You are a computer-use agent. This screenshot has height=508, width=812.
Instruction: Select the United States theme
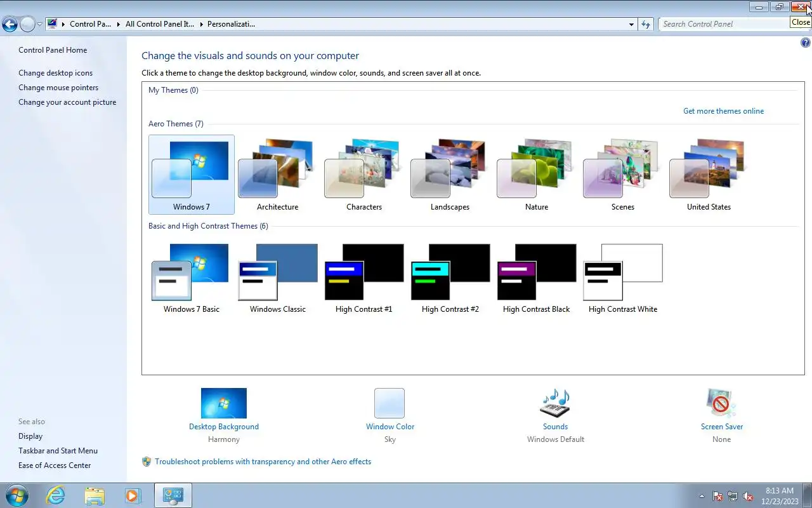709,175
